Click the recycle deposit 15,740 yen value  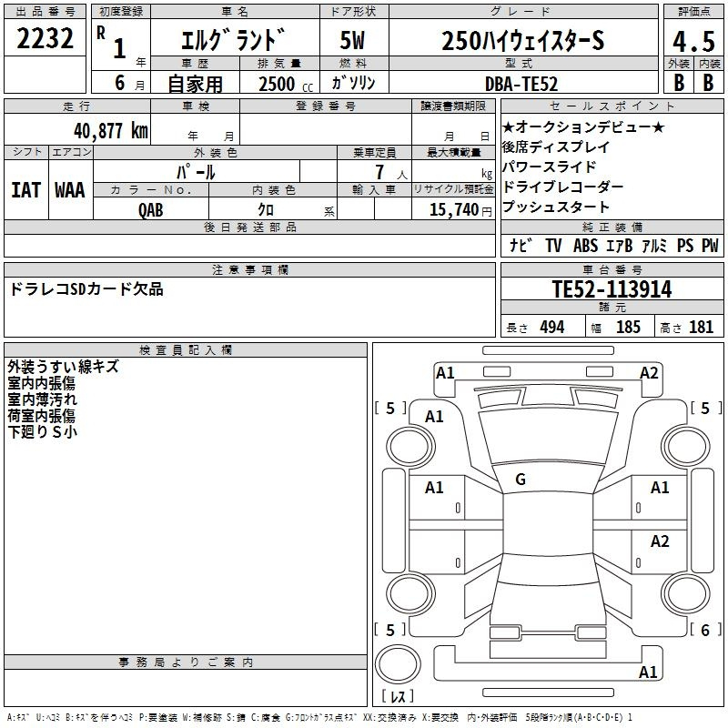(453, 209)
